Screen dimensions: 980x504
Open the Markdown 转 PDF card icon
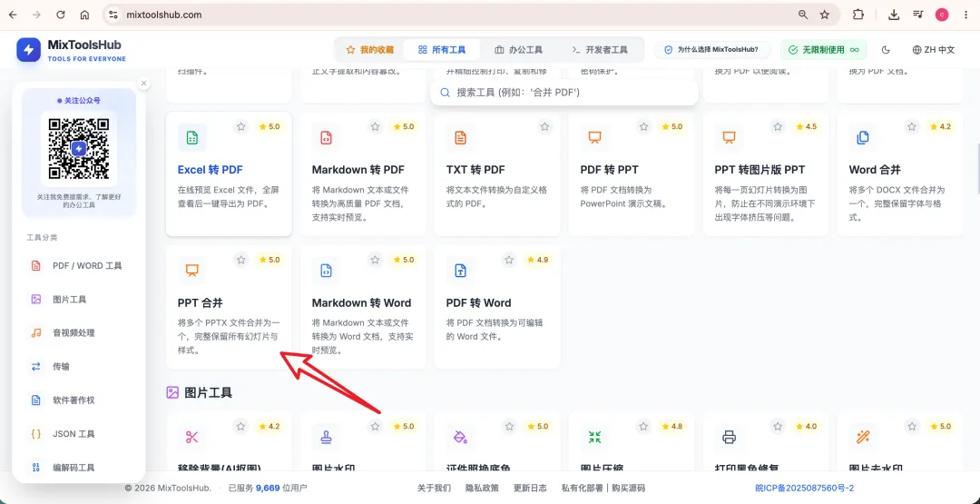(x=326, y=137)
